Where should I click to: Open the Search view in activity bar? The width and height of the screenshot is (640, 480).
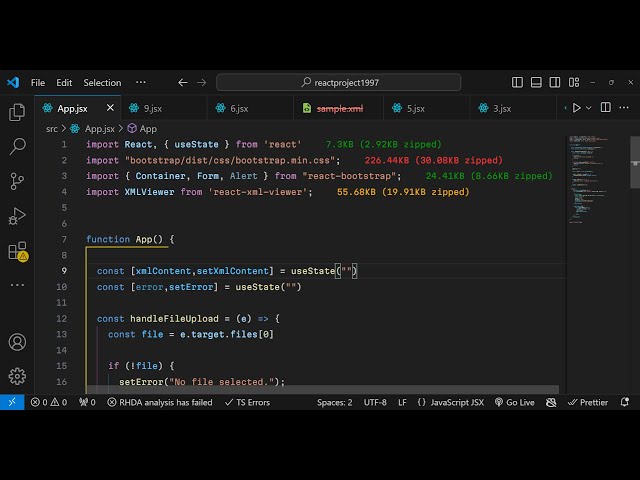click(x=17, y=147)
